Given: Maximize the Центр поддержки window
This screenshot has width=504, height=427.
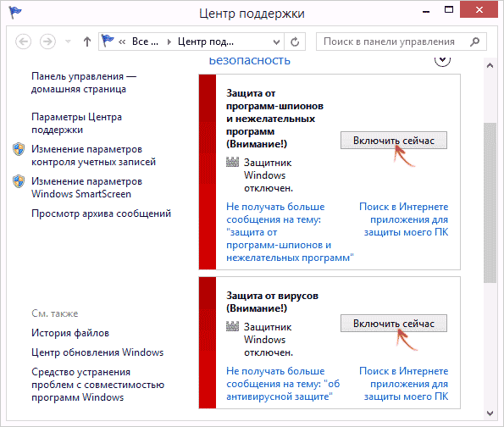Looking at the screenshot, I should (x=449, y=10).
